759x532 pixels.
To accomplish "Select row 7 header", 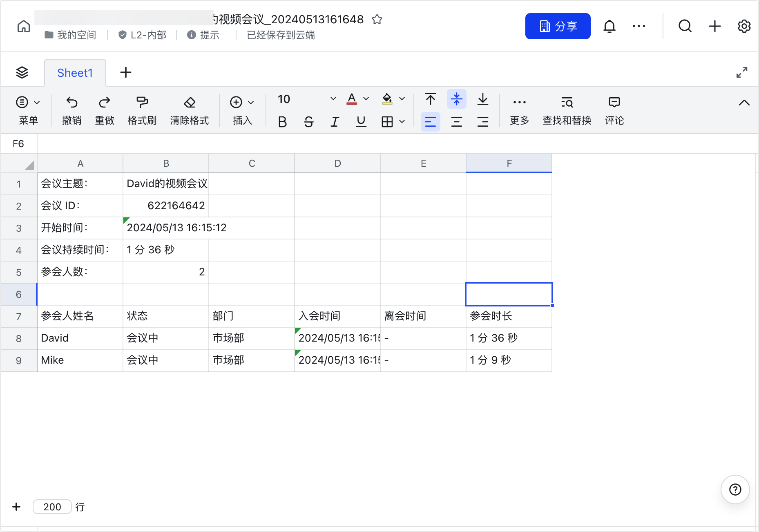I will click(x=19, y=316).
